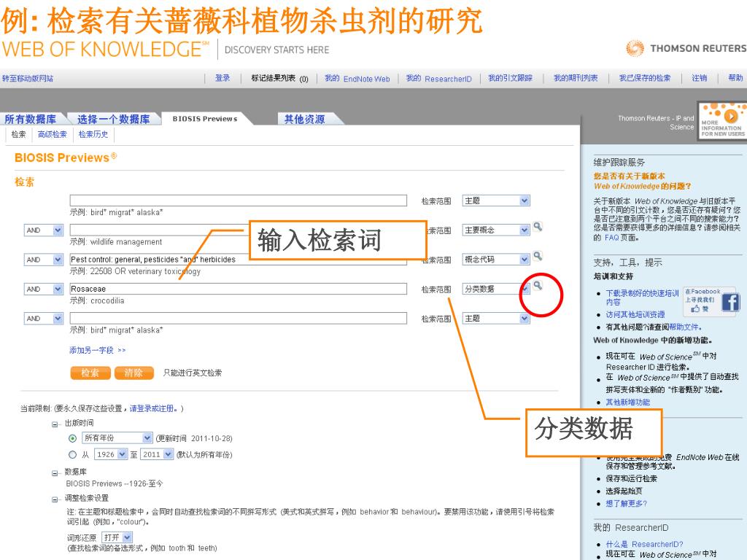Click the 登录 link in top bar
This screenshot has height=560, width=747.
(x=222, y=78)
